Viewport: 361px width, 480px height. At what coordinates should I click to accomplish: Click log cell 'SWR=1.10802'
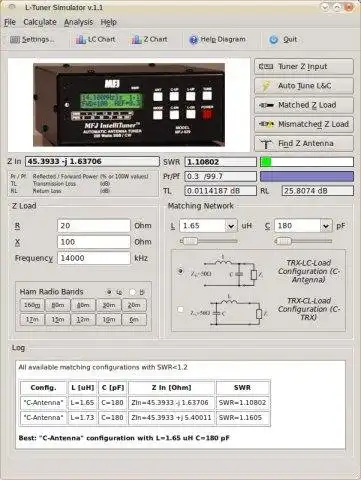(x=242, y=403)
